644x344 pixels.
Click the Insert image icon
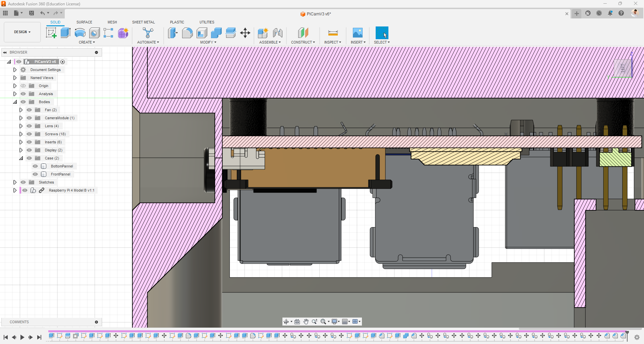(x=358, y=33)
